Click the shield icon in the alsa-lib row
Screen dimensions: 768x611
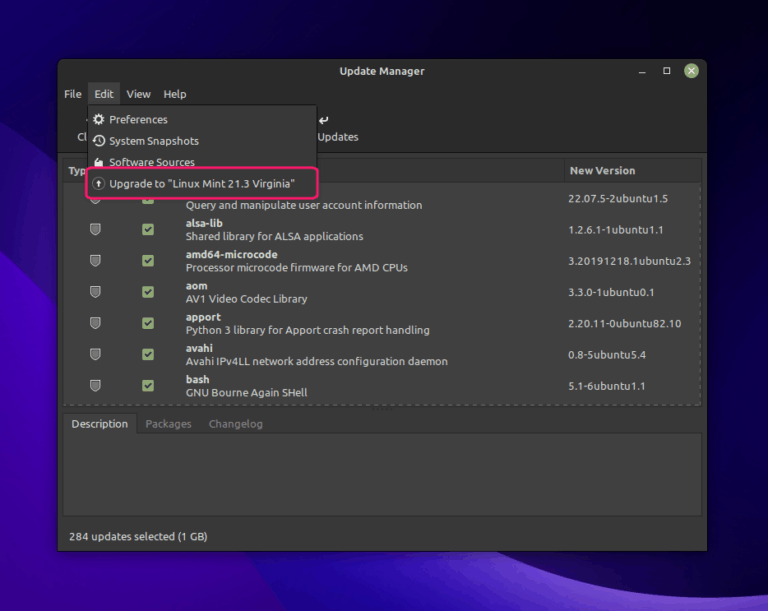click(96, 229)
